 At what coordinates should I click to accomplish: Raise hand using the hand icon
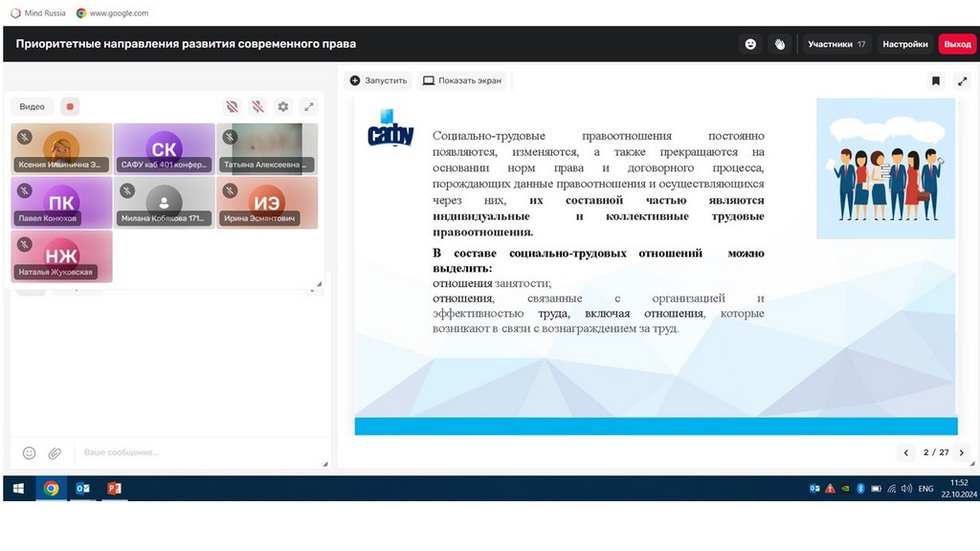(x=780, y=44)
